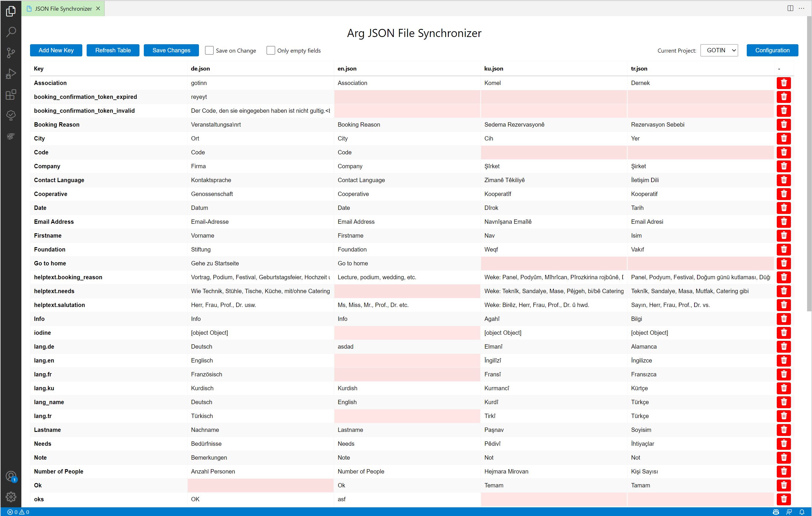Check the "Only empty fields" checkbox

(x=271, y=50)
